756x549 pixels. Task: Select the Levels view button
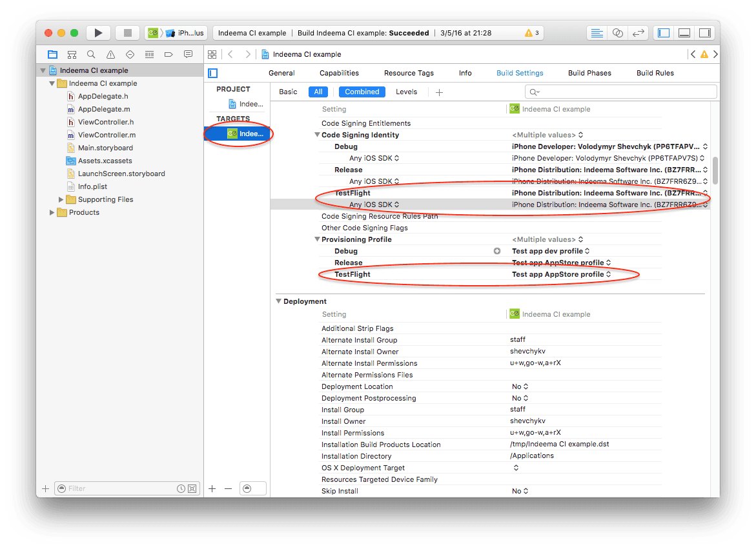pos(407,92)
